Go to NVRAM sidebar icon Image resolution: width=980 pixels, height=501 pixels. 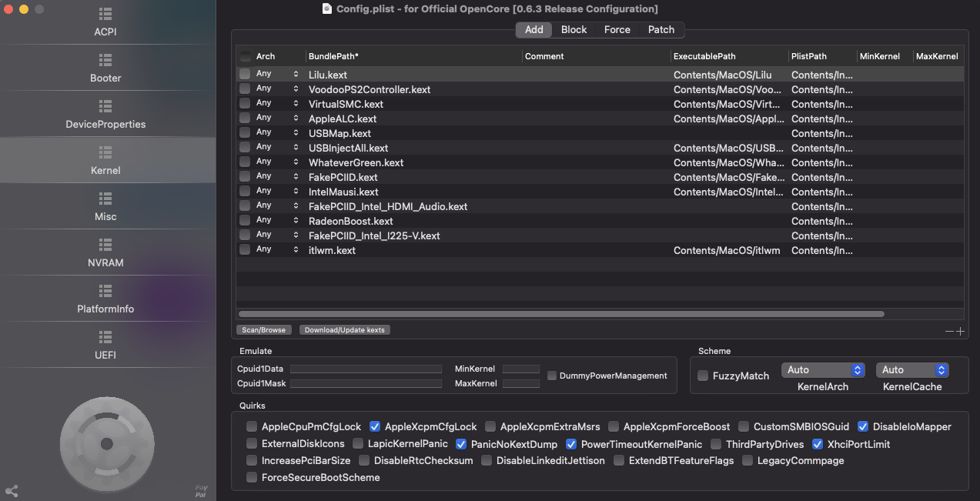pos(105,245)
